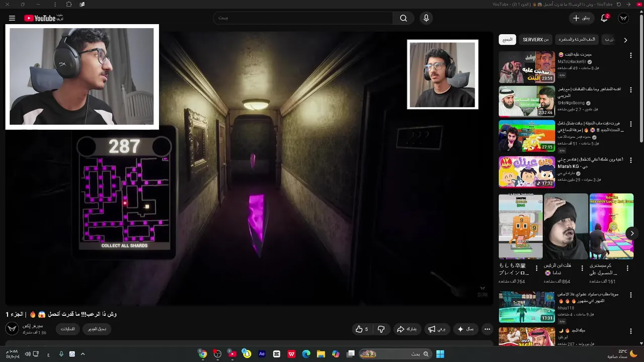
Task: Open the 27:15 Fortnite video thumbnail
Action: click(527, 136)
